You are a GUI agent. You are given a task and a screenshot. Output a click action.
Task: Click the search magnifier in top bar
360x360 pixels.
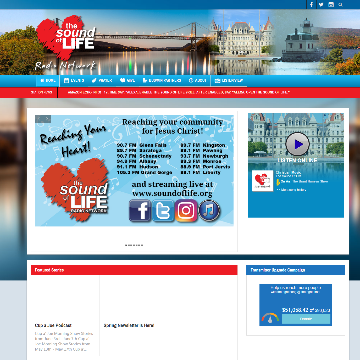(340, 5)
